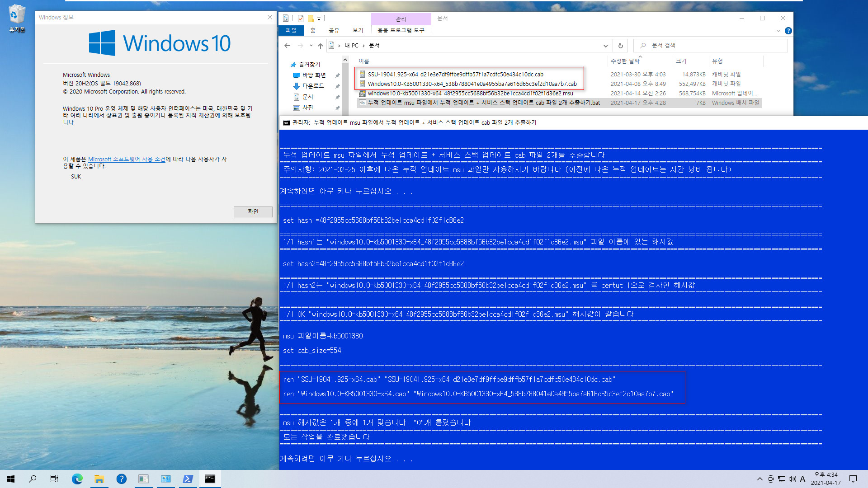Open PowerShell from taskbar

click(x=188, y=479)
